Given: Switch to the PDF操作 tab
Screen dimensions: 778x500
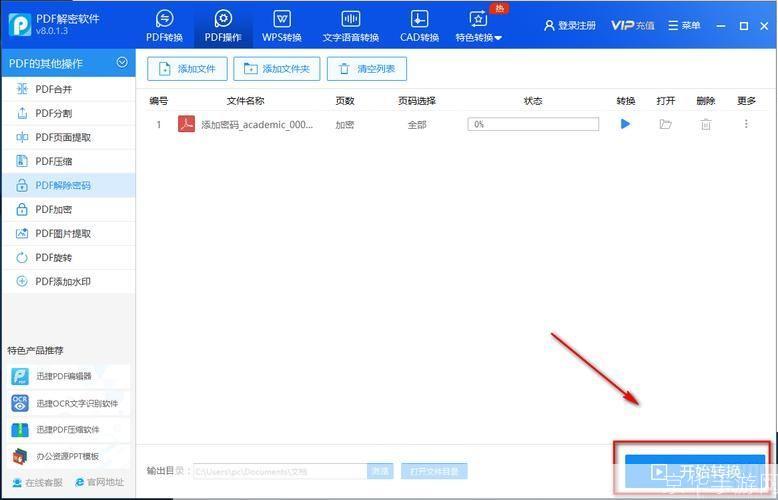Looking at the screenshot, I should coord(223,26).
